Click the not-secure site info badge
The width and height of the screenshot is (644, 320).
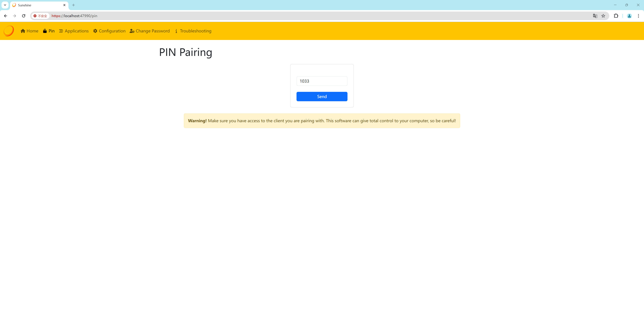(40, 16)
